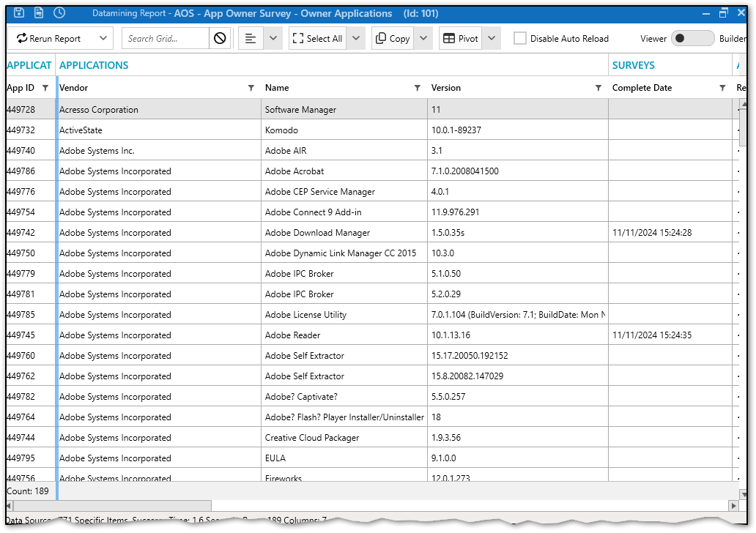Click the text alignment icon

point(251,39)
